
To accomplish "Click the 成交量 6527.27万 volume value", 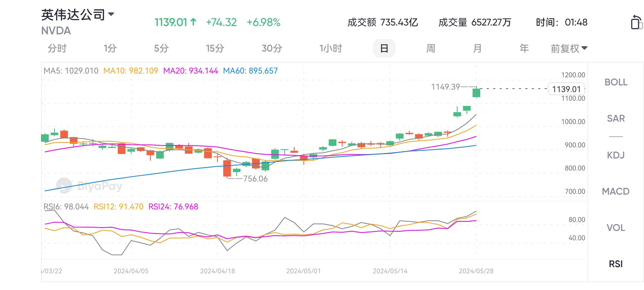I will (x=475, y=22).
